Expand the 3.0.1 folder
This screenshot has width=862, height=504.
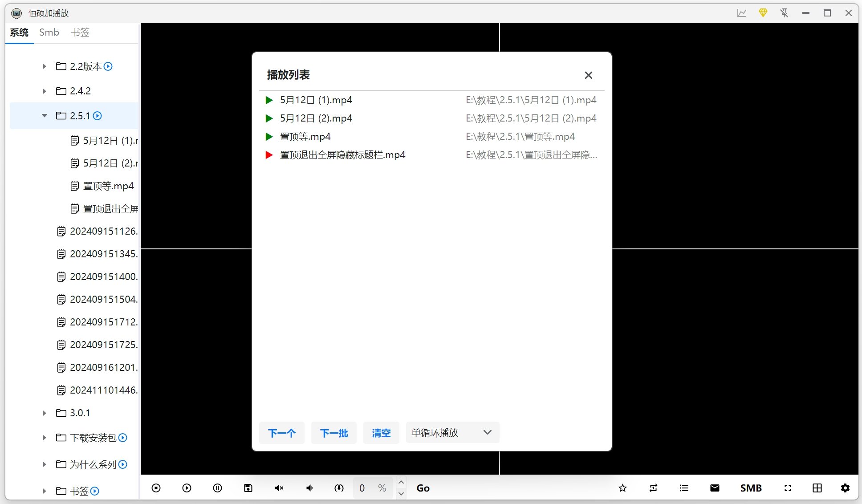(44, 413)
